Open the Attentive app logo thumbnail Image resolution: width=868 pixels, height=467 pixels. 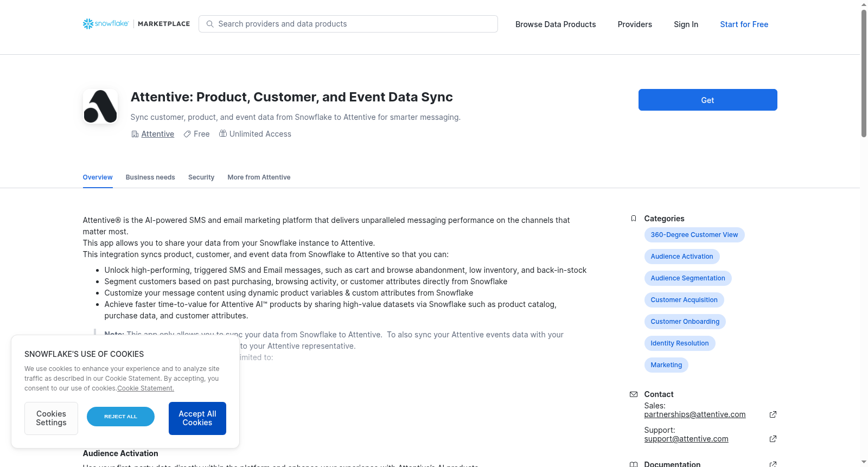pyautogui.click(x=100, y=106)
